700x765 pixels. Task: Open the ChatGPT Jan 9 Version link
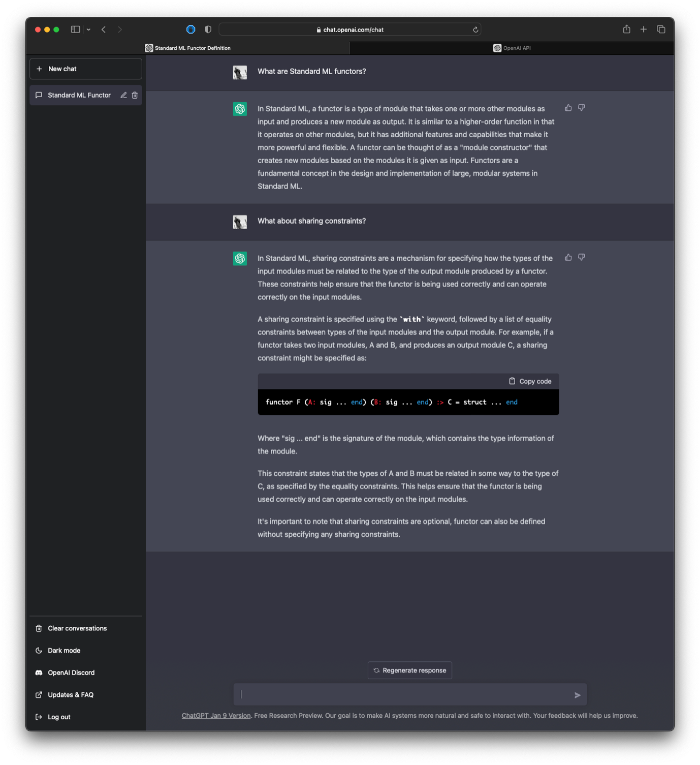pyautogui.click(x=216, y=716)
